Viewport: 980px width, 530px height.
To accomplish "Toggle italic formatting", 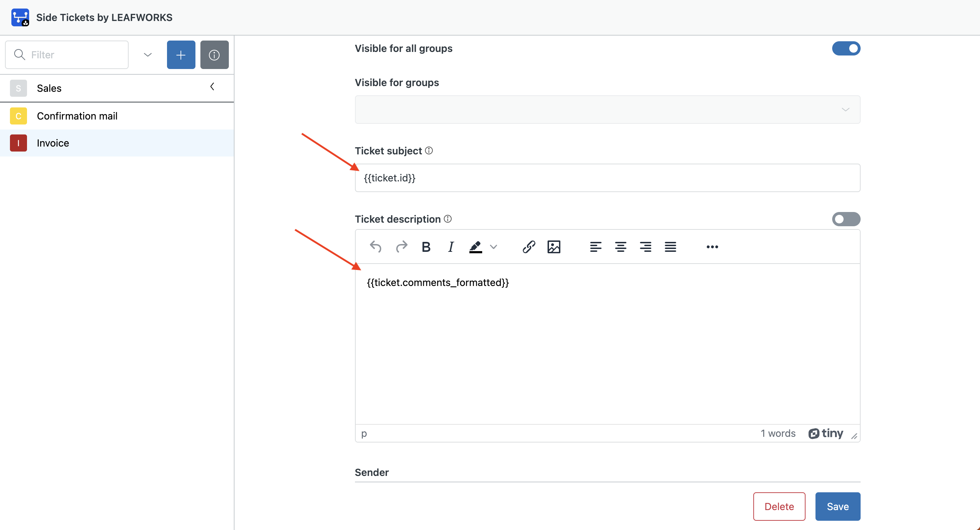I will tap(451, 247).
